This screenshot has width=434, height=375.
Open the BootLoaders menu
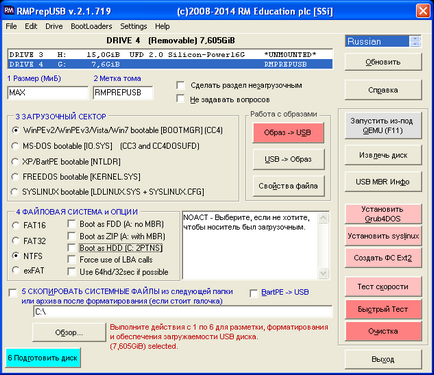(91, 26)
